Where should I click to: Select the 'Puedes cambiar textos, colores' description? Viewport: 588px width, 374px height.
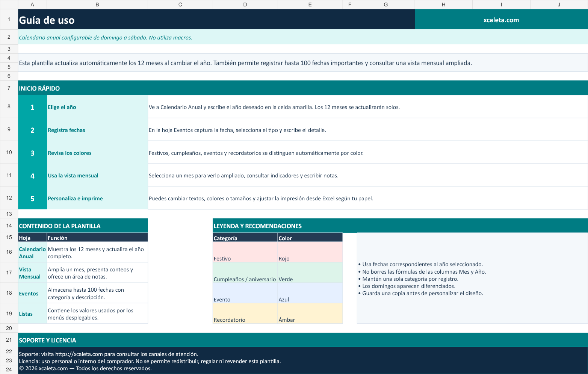[x=368, y=198]
